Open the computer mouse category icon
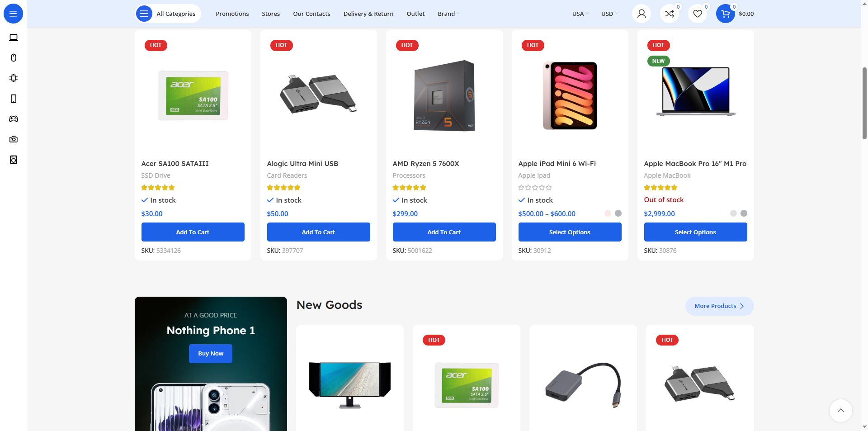 point(14,58)
